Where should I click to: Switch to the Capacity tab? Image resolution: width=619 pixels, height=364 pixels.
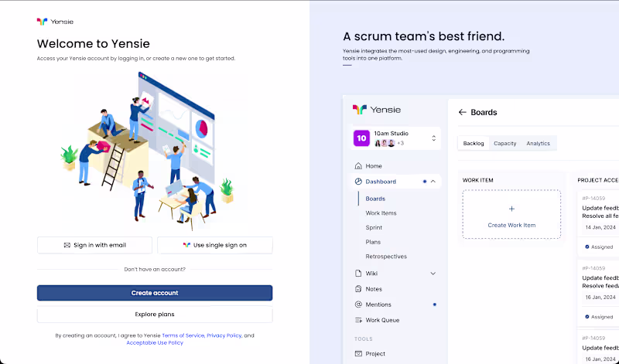[x=505, y=143]
